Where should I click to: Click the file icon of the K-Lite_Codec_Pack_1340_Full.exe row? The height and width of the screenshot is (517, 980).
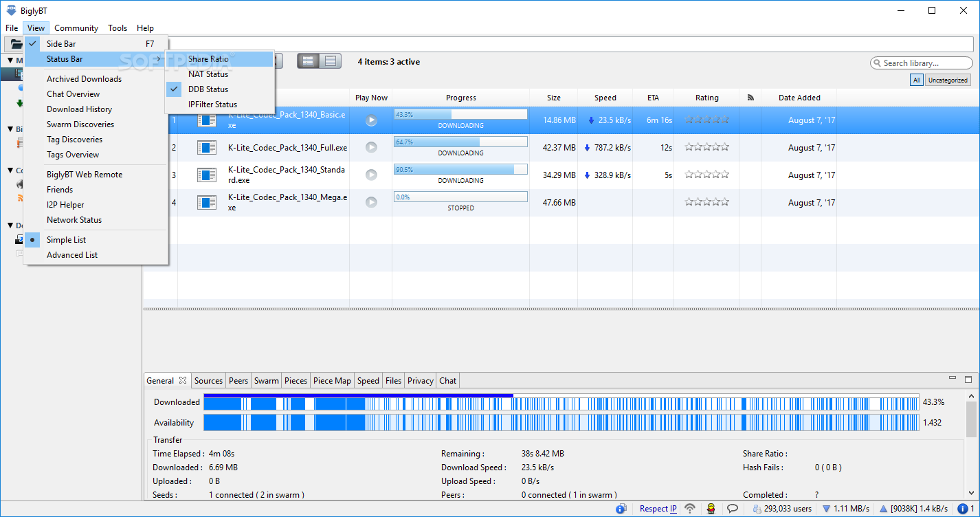coord(207,147)
